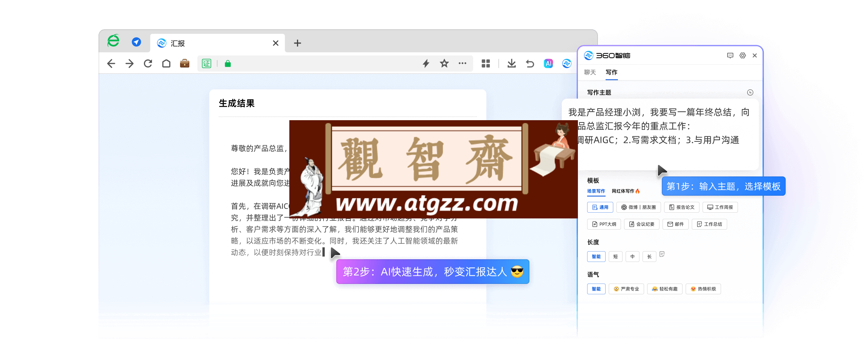Image resolution: width=868 pixels, height=339 pixels.
Task: Set length to 短
Action: click(616, 257)
